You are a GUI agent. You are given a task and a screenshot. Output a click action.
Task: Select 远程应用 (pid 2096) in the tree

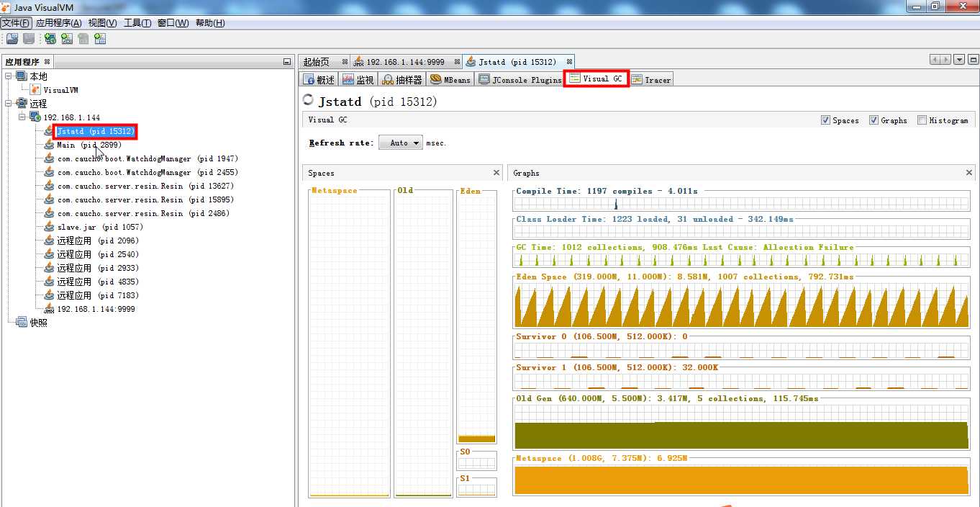pyautogui.click(x=98, y=241)
